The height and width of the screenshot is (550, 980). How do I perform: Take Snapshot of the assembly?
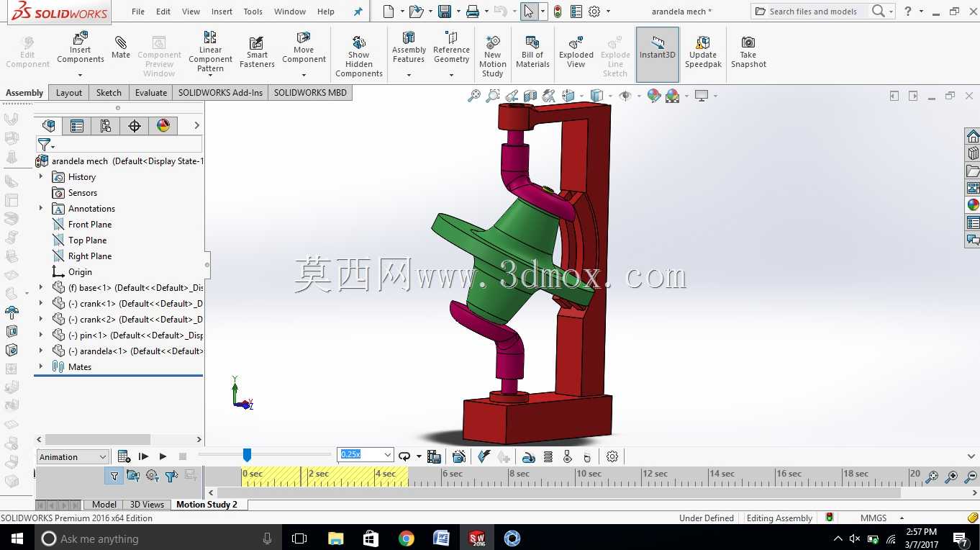click(x=748, y=52)
